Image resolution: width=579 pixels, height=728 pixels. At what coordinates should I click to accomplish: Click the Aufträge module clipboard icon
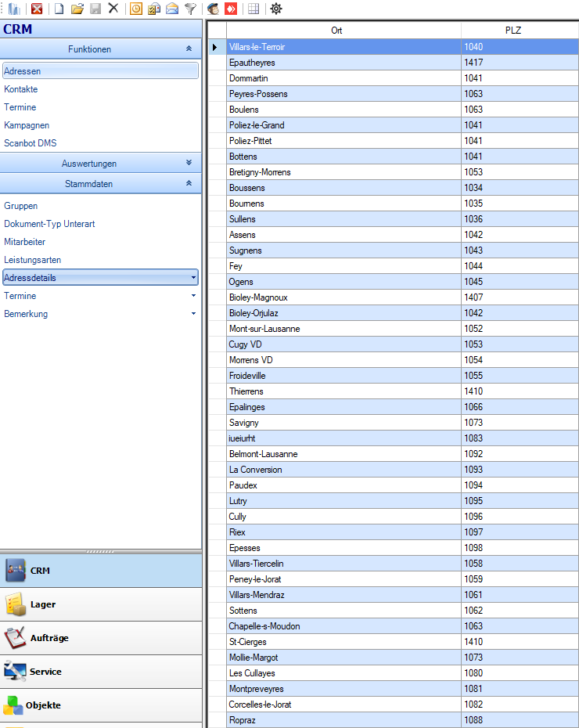pos(16,638)
